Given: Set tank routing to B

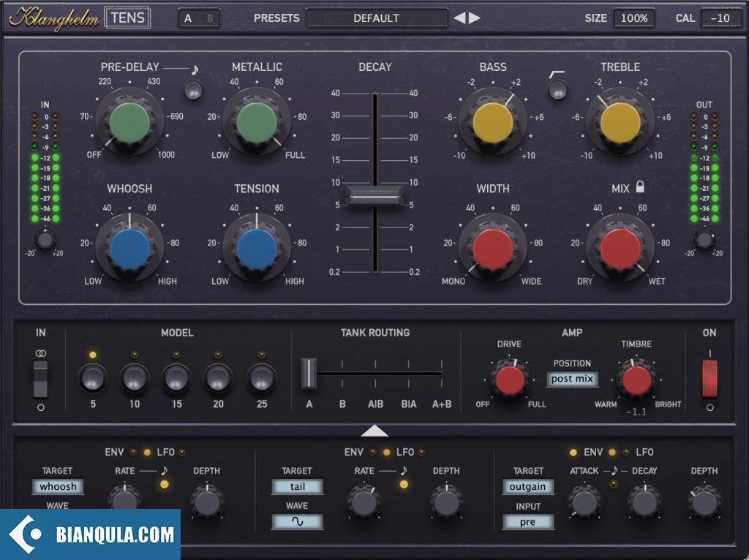Looking at the screenshot, I should [342, 404].
